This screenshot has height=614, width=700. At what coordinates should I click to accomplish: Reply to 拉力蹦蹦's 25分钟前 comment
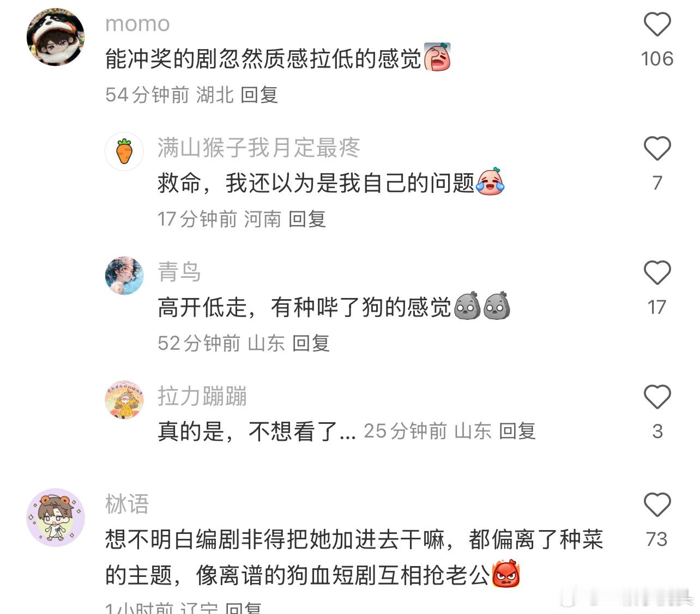pos(517,431)
